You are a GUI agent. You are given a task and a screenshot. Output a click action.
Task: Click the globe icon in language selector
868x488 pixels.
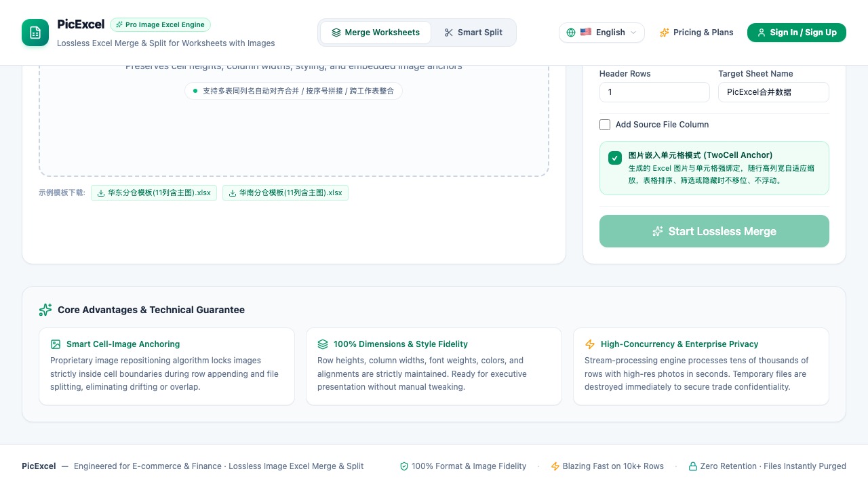pos(571,33)
